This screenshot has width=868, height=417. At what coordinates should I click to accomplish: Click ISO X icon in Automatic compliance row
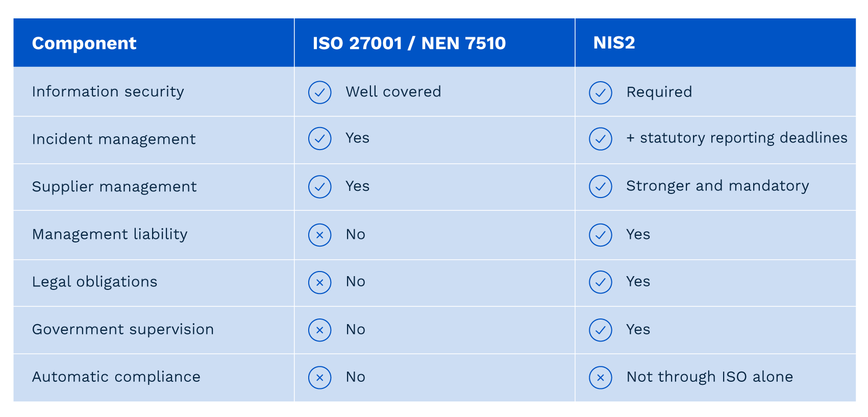point(320,378)
